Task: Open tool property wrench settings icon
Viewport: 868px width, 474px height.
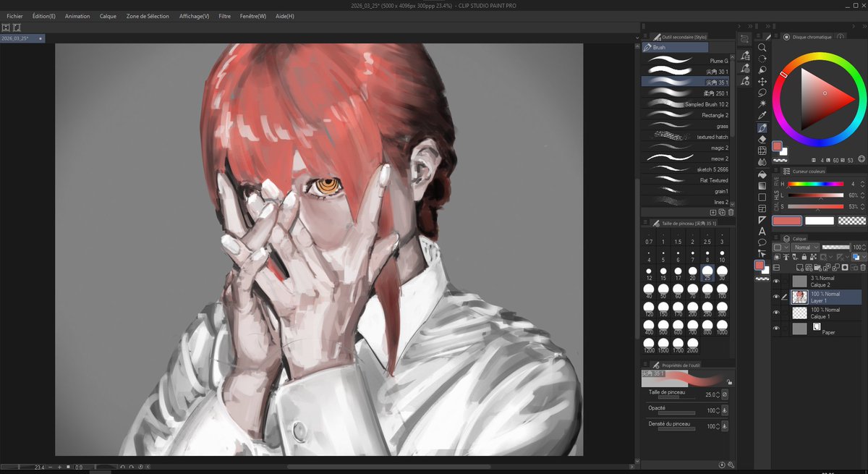Action: point(731,464)
